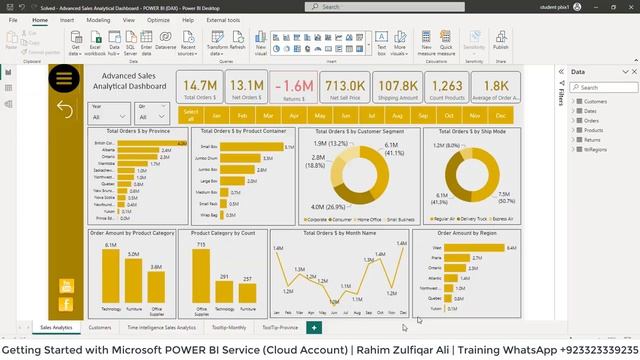Click the undo icon in title bar
The height and width of the screenshot is (360, 640).
[22, 7]
